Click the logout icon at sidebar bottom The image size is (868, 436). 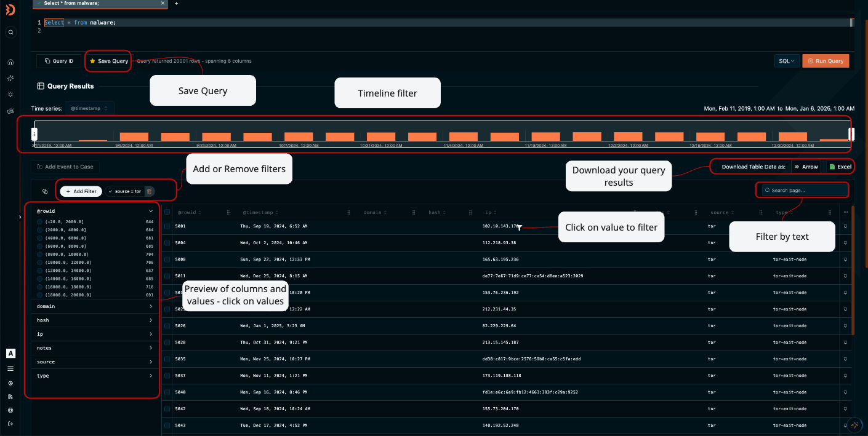(10, 423)
